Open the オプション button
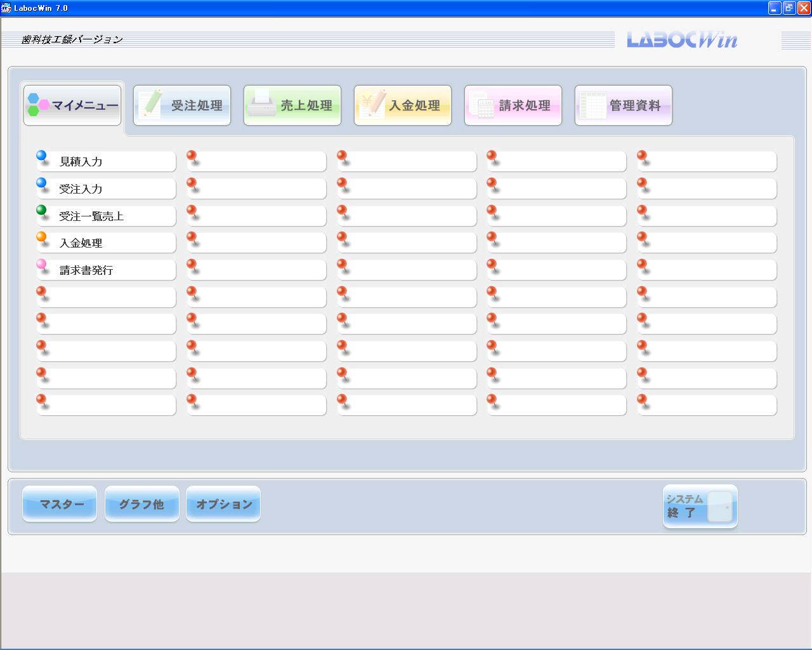 pos(223,504)
